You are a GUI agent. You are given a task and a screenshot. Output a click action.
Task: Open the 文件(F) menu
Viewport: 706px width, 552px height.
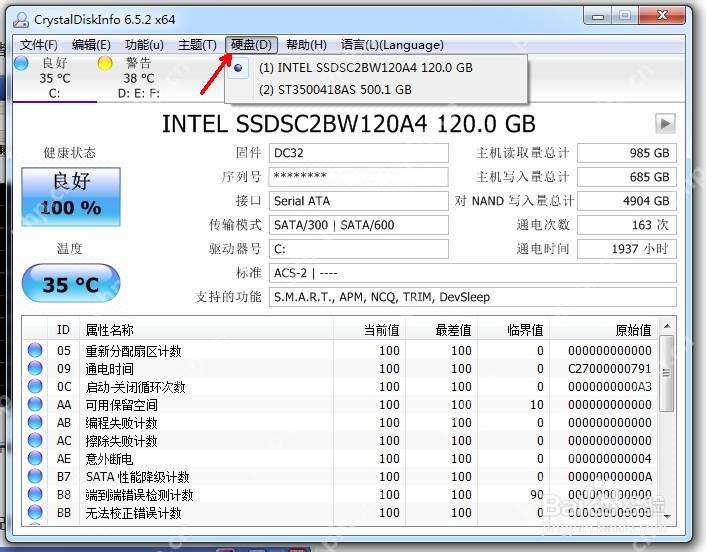(x=39, y=45)
